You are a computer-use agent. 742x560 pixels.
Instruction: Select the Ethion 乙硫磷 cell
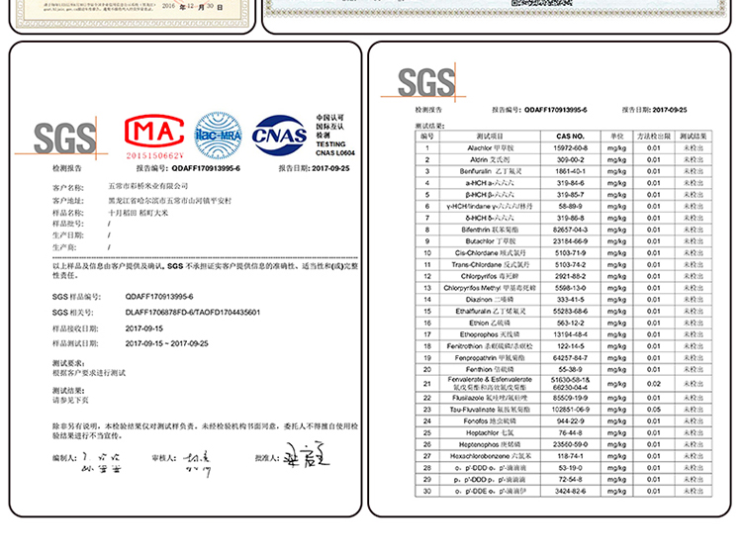point(490,323)
